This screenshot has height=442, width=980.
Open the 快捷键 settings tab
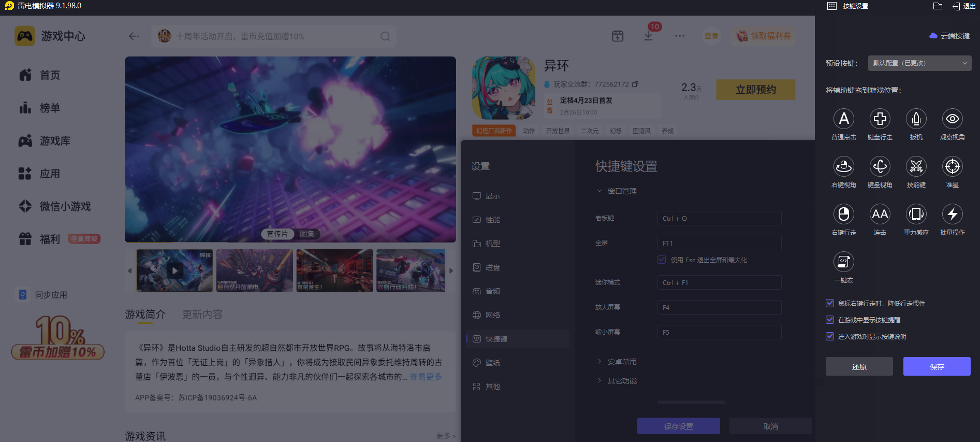click(x=518, y=339)
